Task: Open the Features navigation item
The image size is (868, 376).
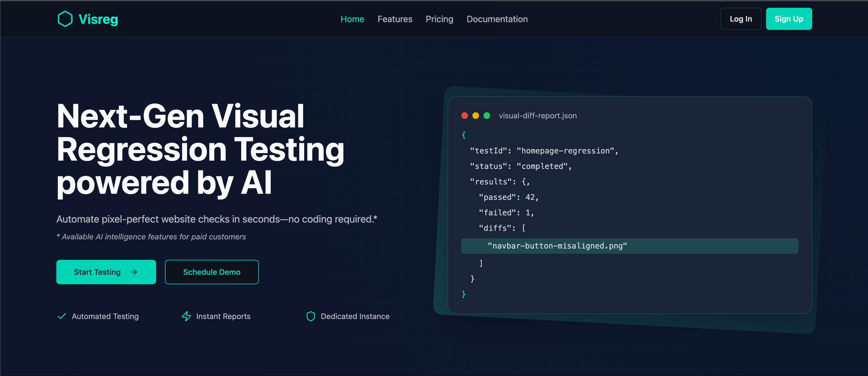Action: pyautogui.click(x=395, y=19)
